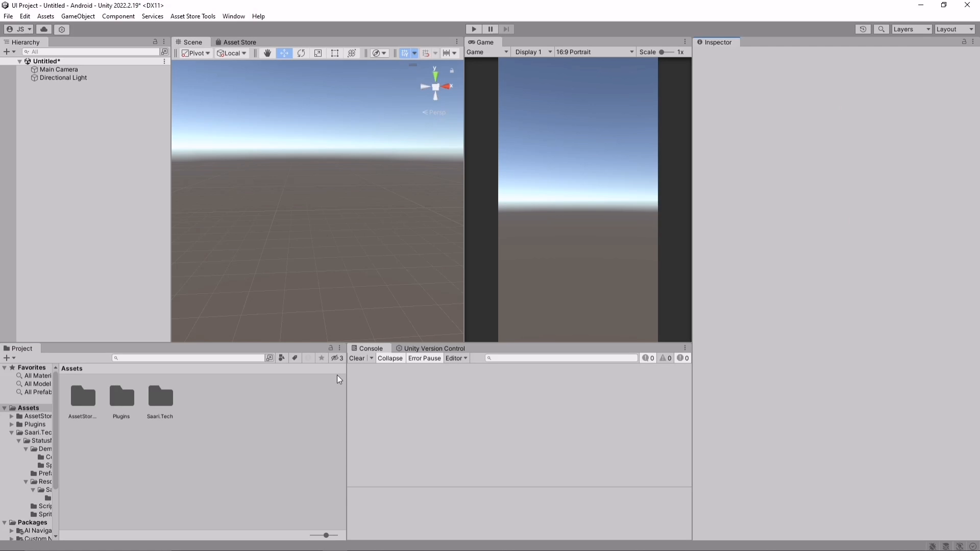Open the JS account dropdown
Screen dimensions: 980x551
19,30
